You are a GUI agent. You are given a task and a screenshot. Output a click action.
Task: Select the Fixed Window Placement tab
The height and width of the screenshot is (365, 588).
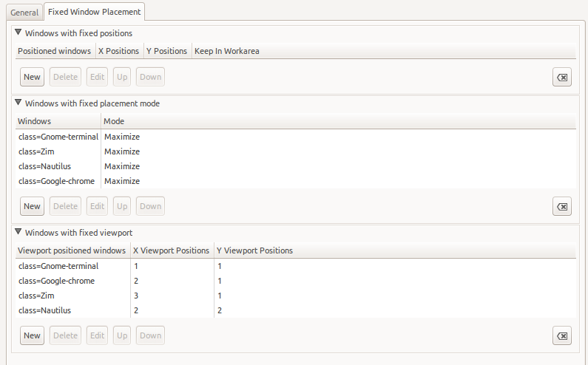click(x=94, y=13)
